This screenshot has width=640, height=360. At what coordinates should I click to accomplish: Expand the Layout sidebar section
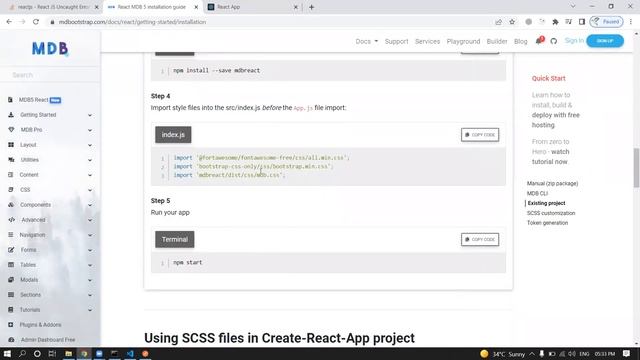coord(90,145)
